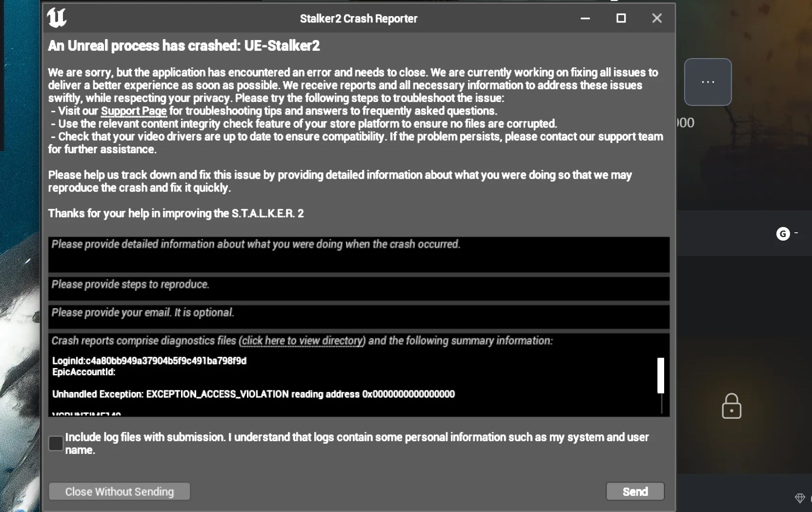This screenshot has width=812, height=512.
Task: Click Close Without Sending button
Action: coord(120,492)
